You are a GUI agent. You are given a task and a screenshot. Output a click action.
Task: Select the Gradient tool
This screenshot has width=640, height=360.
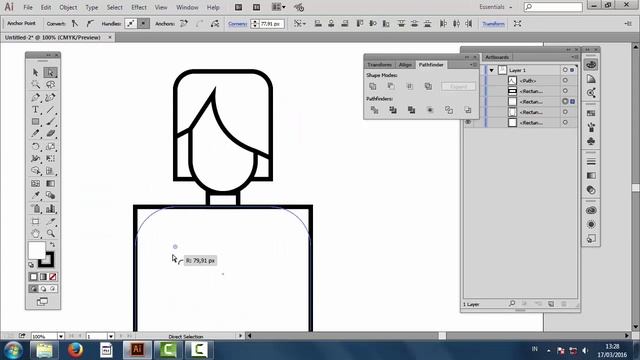(50, 183)
